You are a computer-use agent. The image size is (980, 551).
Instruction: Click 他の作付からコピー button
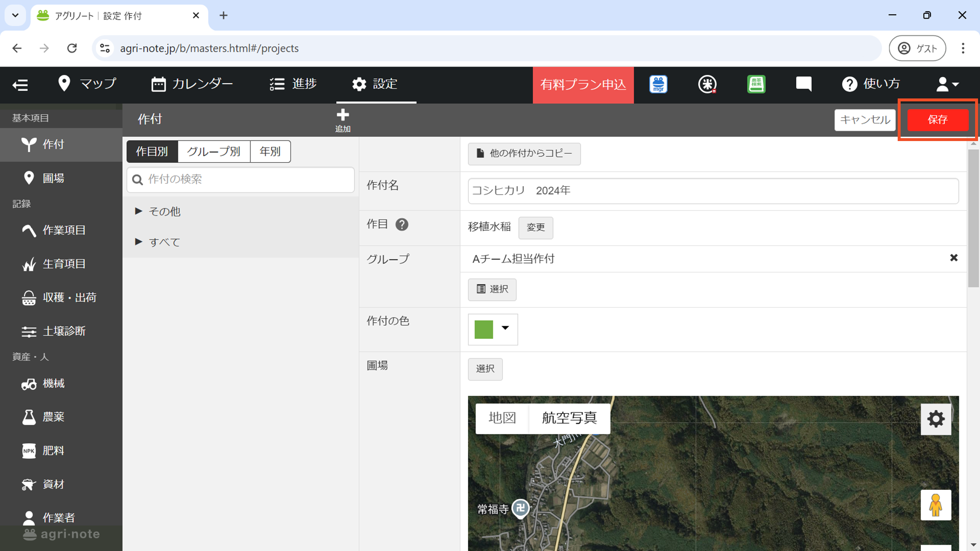pos(524,154)
